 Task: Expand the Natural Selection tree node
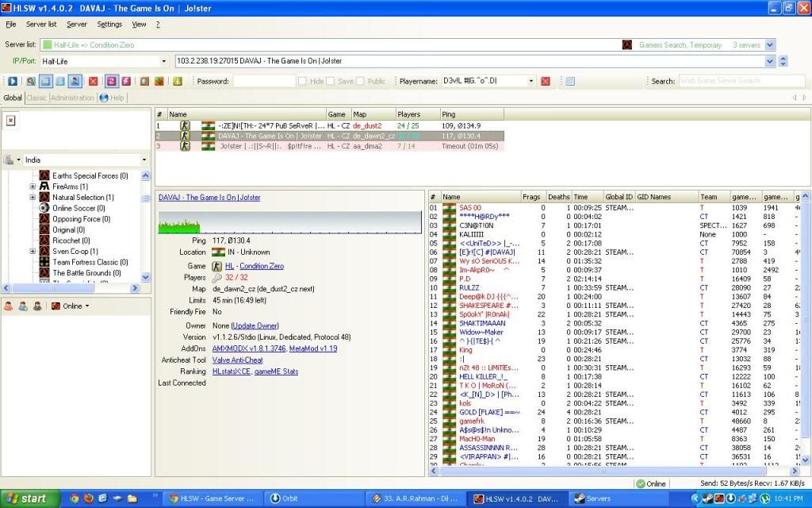tap(33, 197)
